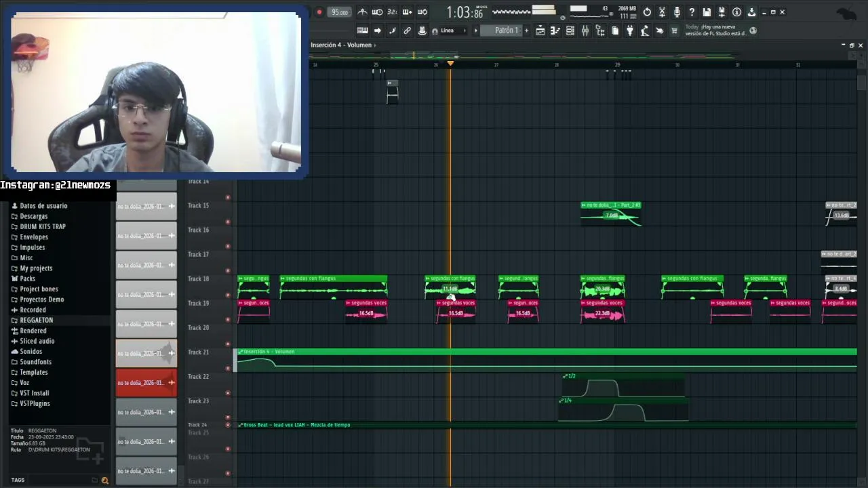Open Inserción 4 - Volumen title arrow
The image size is (868, 488).
tap(375, 45)
